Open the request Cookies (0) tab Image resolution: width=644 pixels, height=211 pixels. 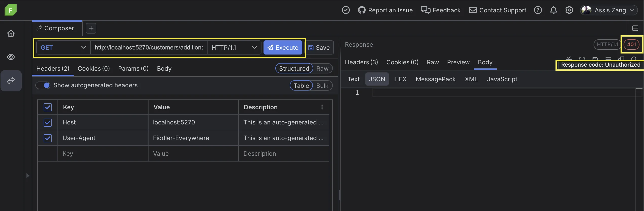(x=94, y=68)
